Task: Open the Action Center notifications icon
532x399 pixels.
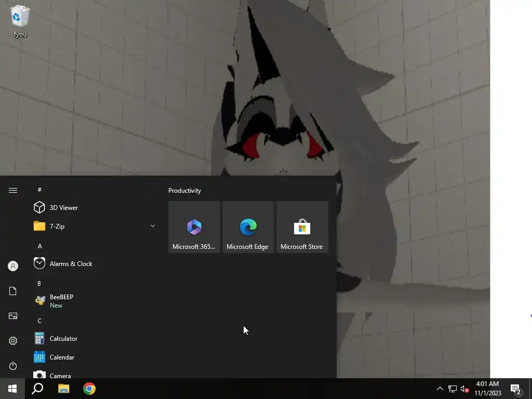Action: click(x=516, y=389)
